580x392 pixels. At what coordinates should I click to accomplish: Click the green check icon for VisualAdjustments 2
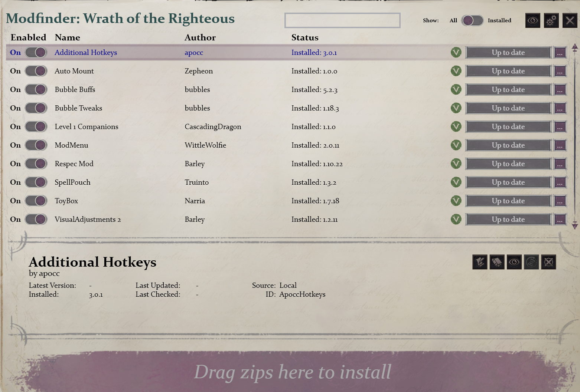[x=456, y=219]
